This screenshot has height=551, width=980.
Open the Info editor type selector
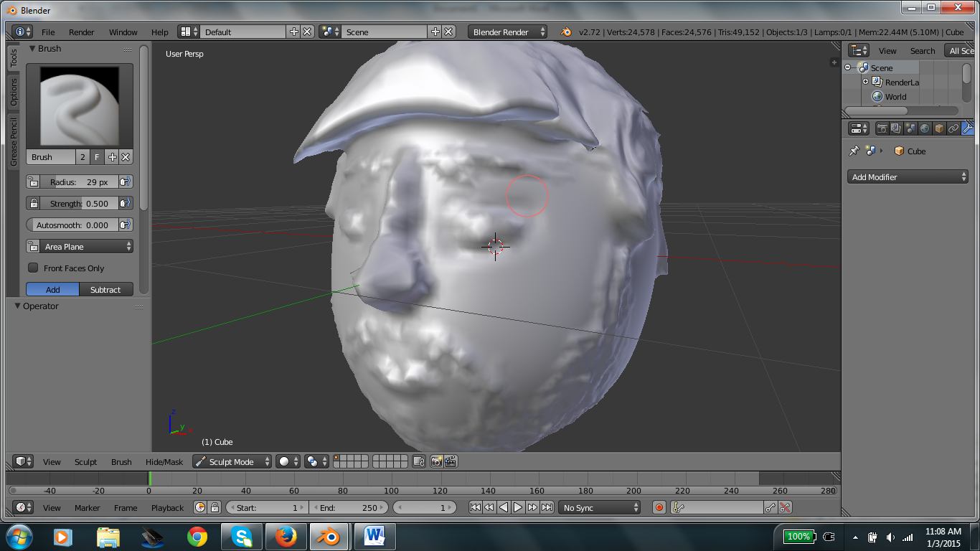[x=22, y=32]
